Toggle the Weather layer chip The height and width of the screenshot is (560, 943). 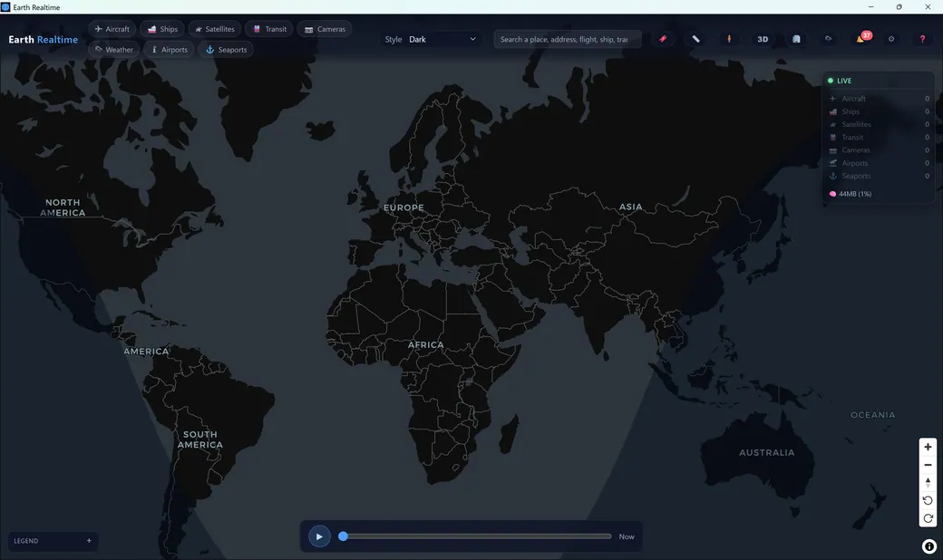tap(113, 50)
